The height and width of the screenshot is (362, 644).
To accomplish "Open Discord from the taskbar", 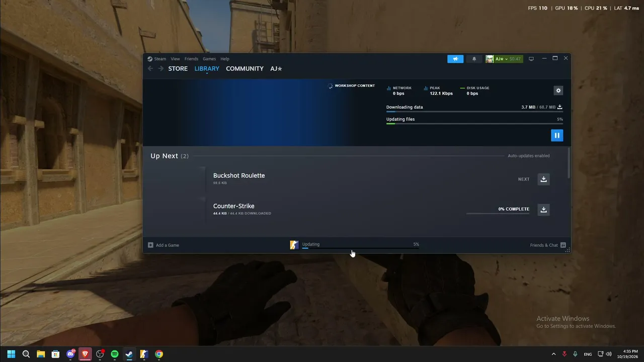I will pos(70,354).
